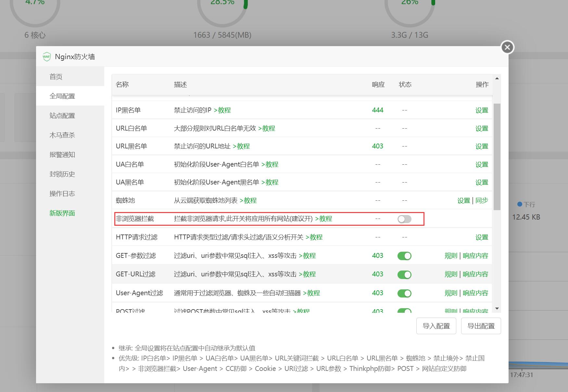568x392 pixels.
Task: Open 站点配置 section
Action: tap(70, 116)
